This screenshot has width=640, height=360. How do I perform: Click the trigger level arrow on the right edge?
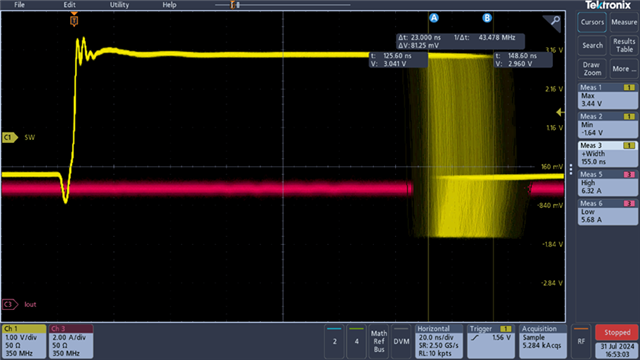tap(560, 112)
